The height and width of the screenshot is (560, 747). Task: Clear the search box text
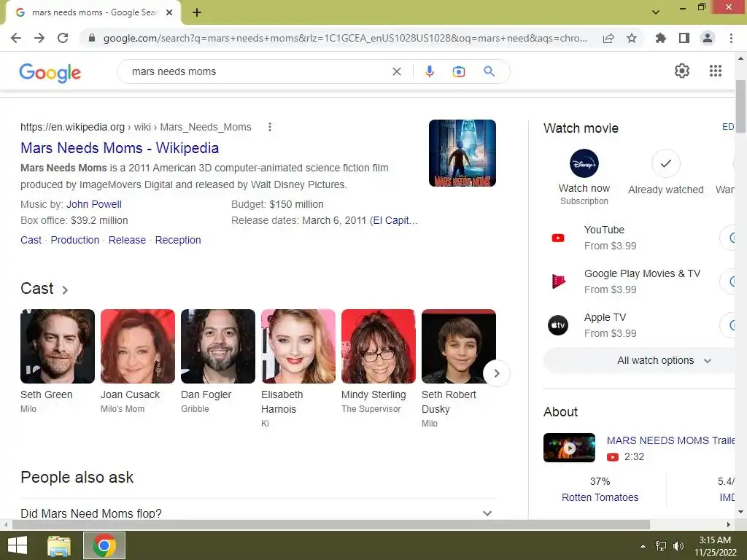tap(396, 71)
